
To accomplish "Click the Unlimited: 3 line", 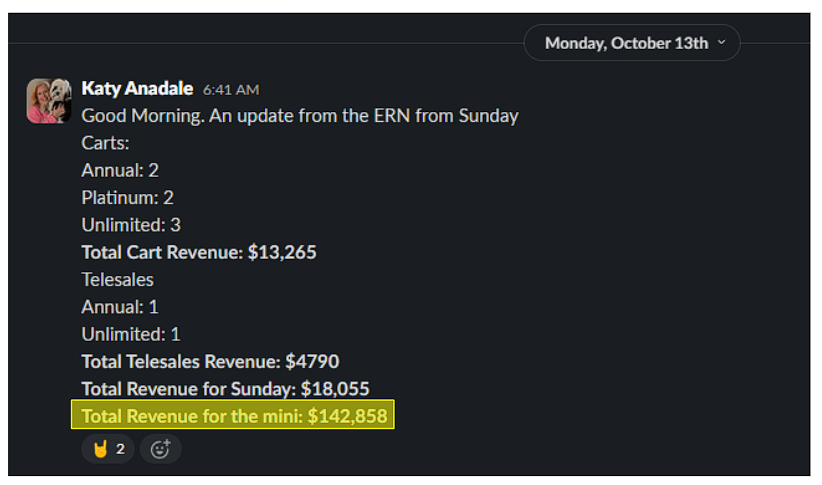I will [x=131, y=225].
